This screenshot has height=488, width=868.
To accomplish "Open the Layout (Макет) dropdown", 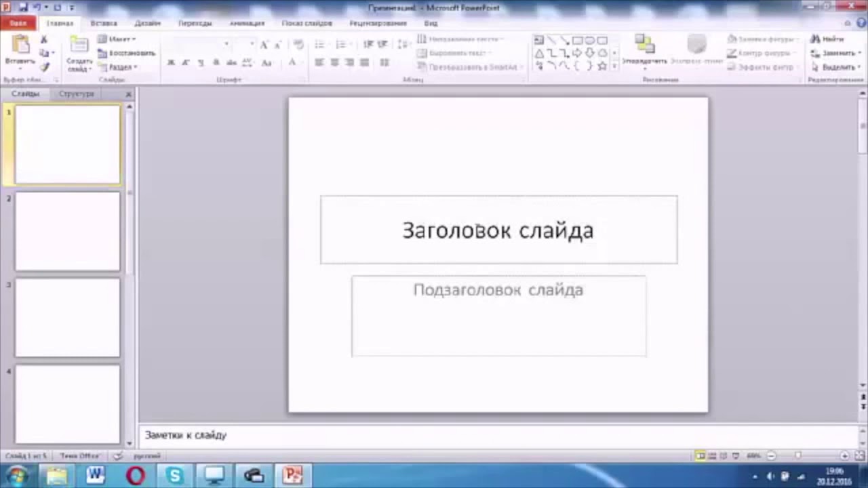I will click(x=117, y=39).
